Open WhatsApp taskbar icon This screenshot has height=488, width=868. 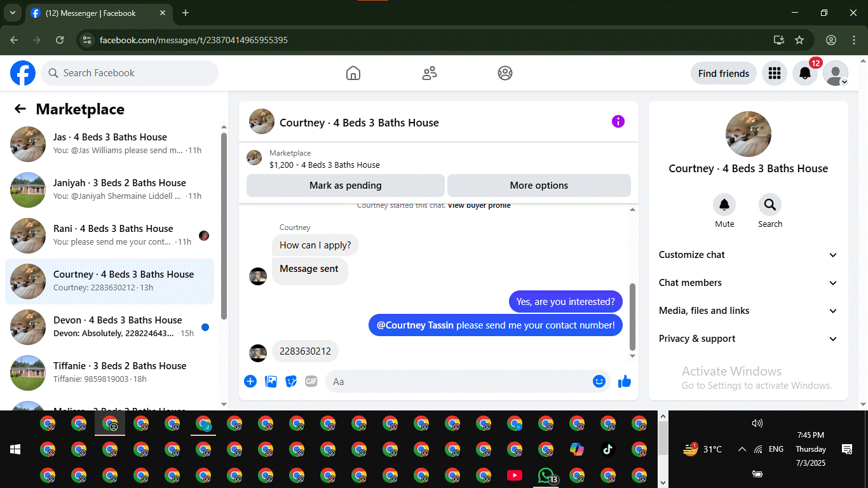coord(546,475)
